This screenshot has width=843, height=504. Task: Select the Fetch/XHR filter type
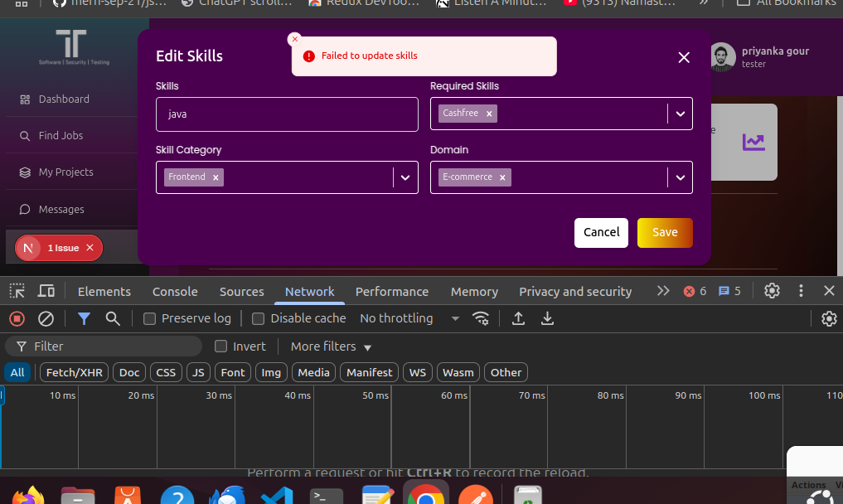tap(74, 372)
